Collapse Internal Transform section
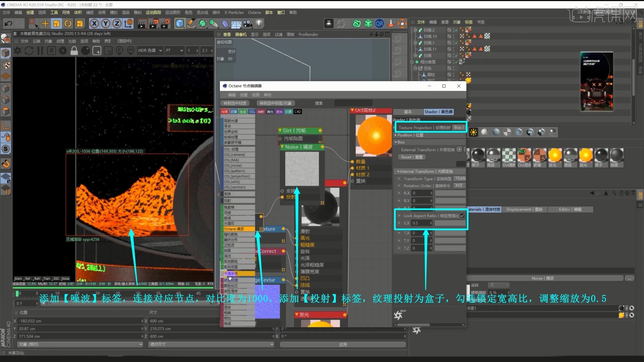Image resolution: width=644 pixels, height=362 pixels. pos(398,171)
